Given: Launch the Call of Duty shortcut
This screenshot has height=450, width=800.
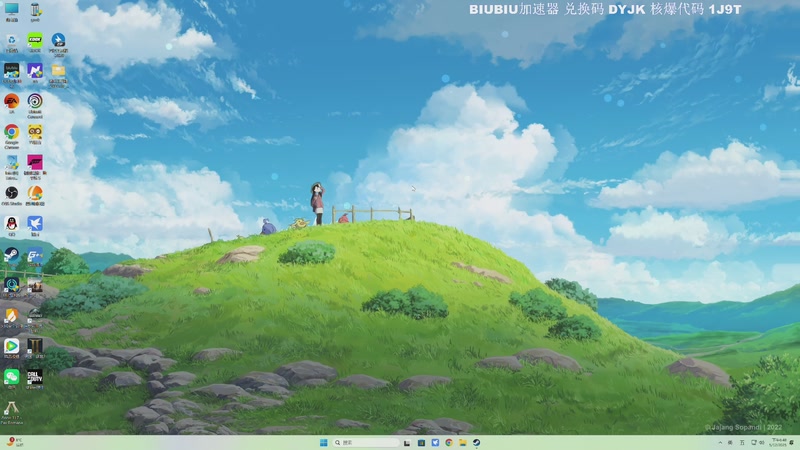Looking at the screenshot, I should (35, 379).
